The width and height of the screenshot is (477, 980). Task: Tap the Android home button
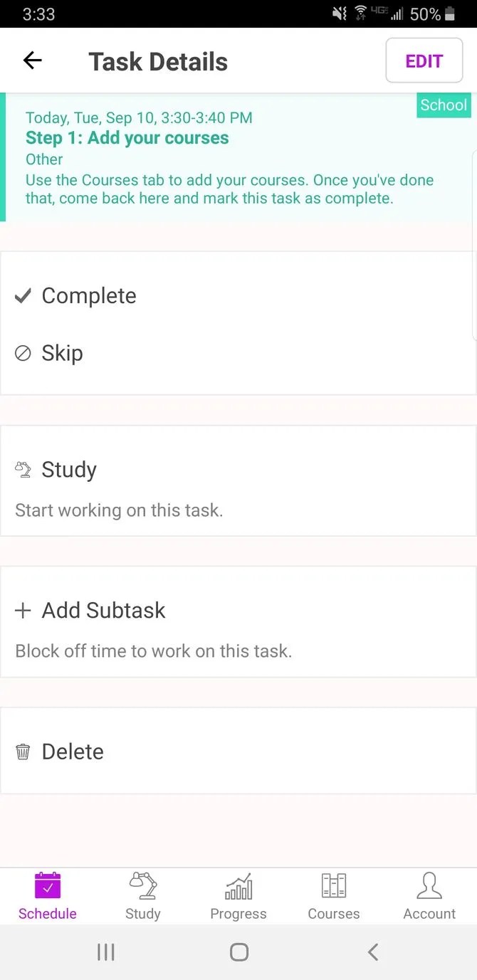[x=238, y=952]
